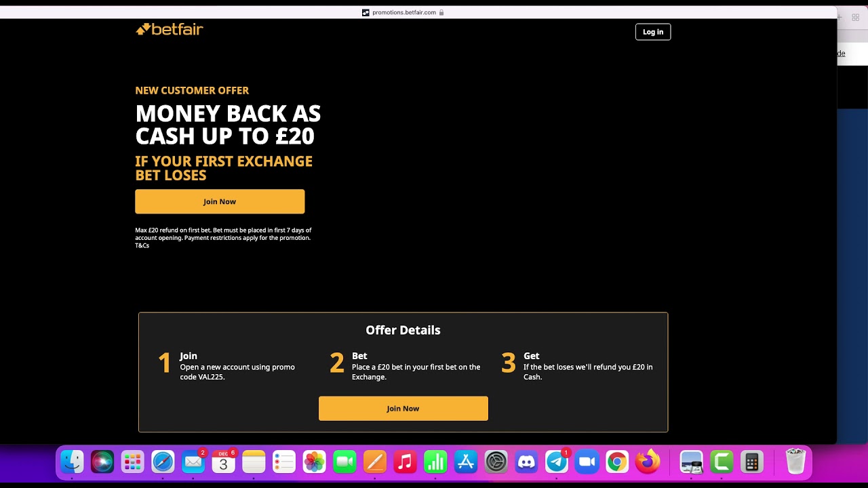The width and height of the screenshot is (868, 488).
Task: Click the promo code VAL225 text
Action: coord(210,377)
